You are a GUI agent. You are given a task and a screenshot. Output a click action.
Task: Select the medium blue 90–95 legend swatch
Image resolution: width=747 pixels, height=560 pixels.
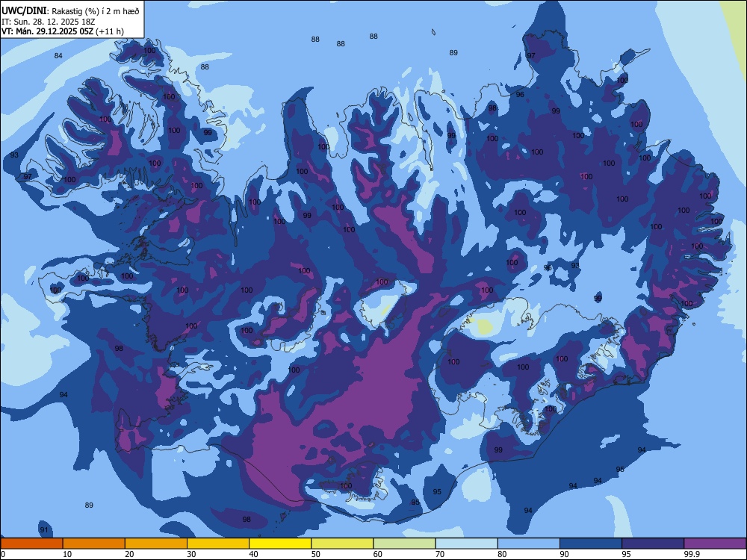pyautogui.click(x=591, y=544)
